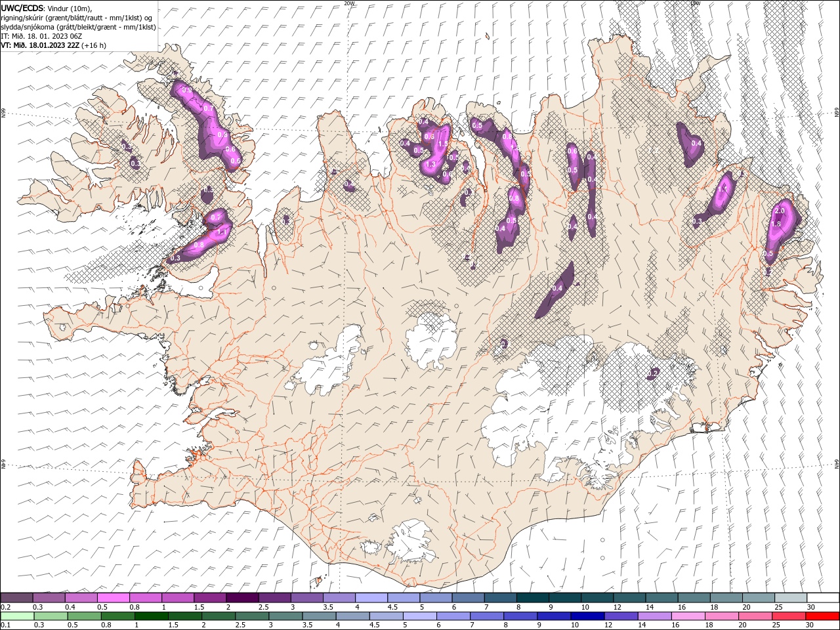Select the 'IT: Mið. 18. 01. 2023 06Z' line
The height and width of the screenshot is (630, 840).
(x=41, y=36)
